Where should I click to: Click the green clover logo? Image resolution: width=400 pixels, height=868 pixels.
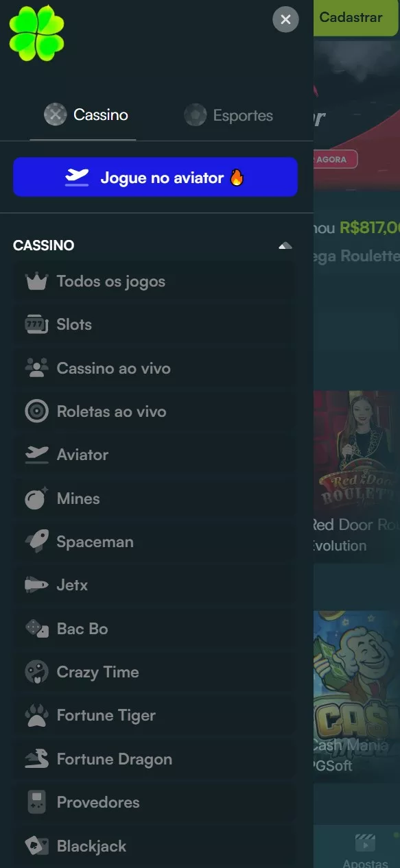click(x=36, y=32)
